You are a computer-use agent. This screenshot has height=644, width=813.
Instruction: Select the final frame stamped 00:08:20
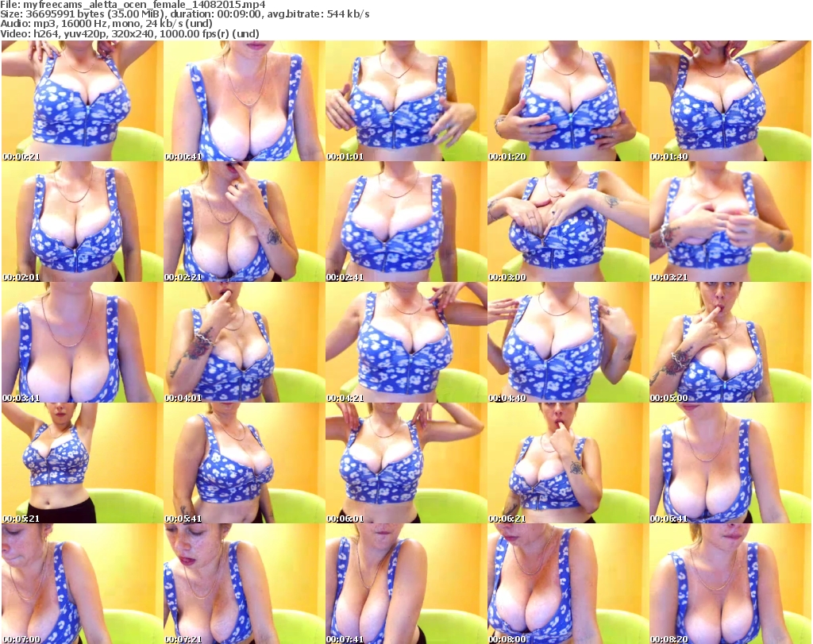(x=730, y=584)
